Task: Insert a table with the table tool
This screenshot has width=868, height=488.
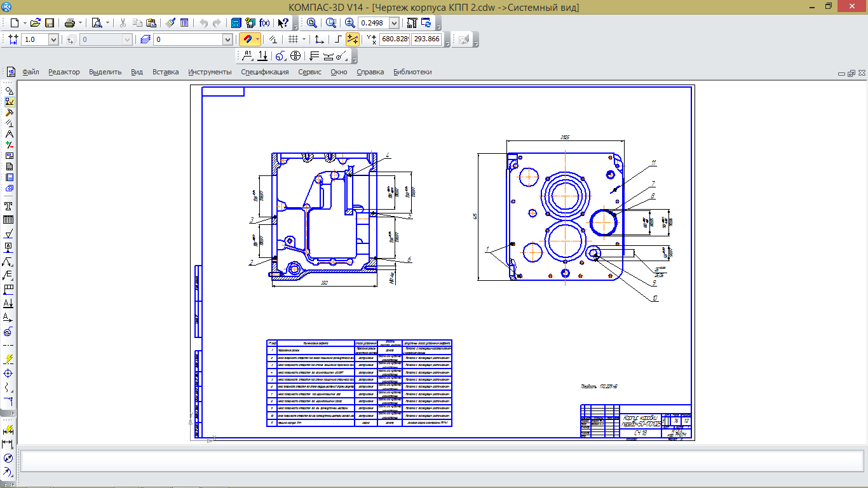Action: pos(9,220)
